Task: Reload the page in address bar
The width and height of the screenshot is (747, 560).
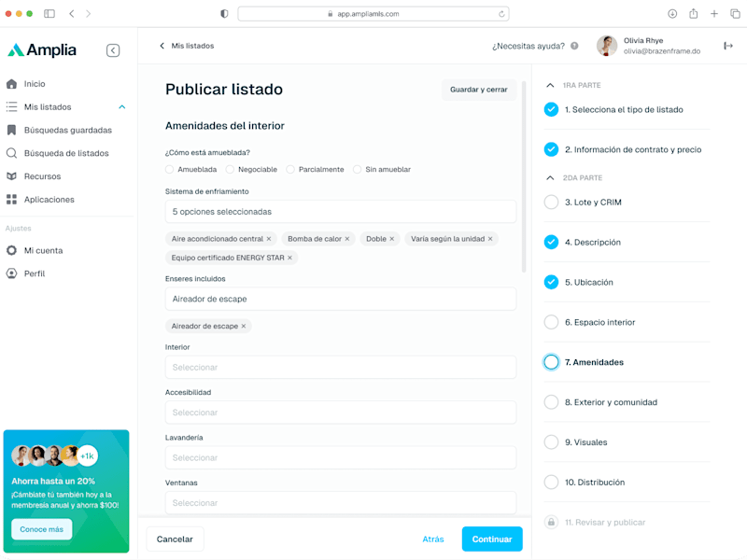Action: coord(501,14)
